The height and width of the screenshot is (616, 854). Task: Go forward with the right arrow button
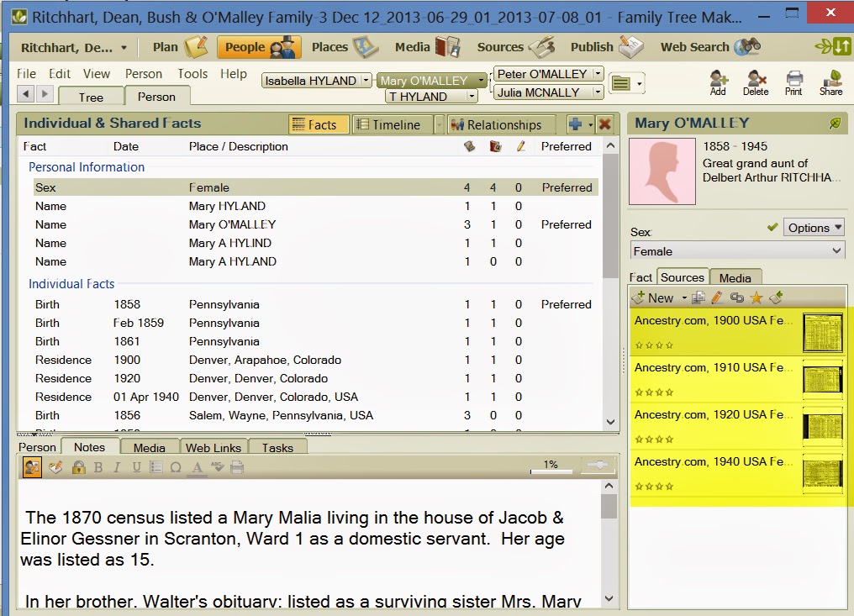click(x=45, y=93)
